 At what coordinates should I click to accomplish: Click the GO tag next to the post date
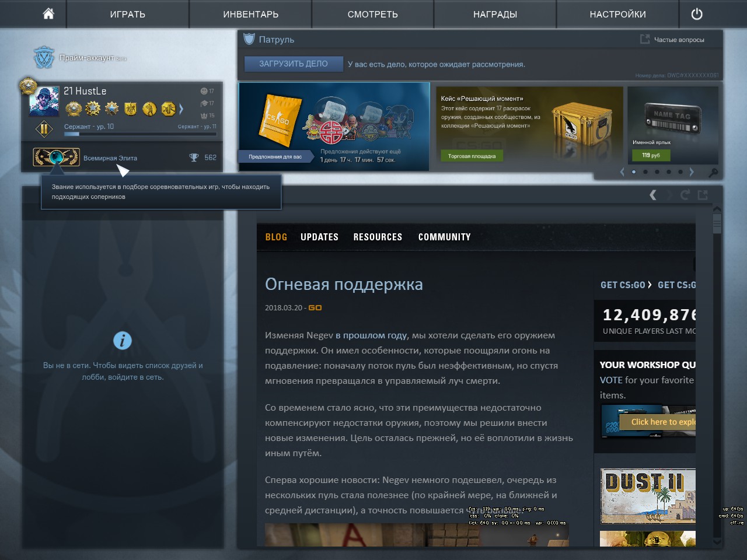click(x=315, y=307)
